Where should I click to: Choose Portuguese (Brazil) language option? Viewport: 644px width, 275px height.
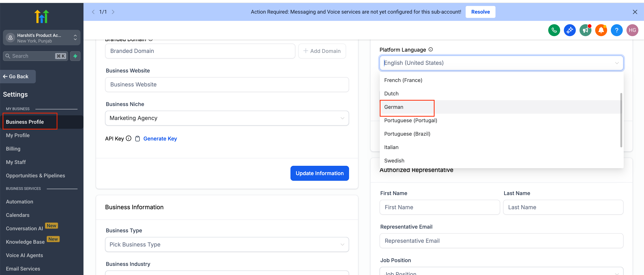(407, 134)
